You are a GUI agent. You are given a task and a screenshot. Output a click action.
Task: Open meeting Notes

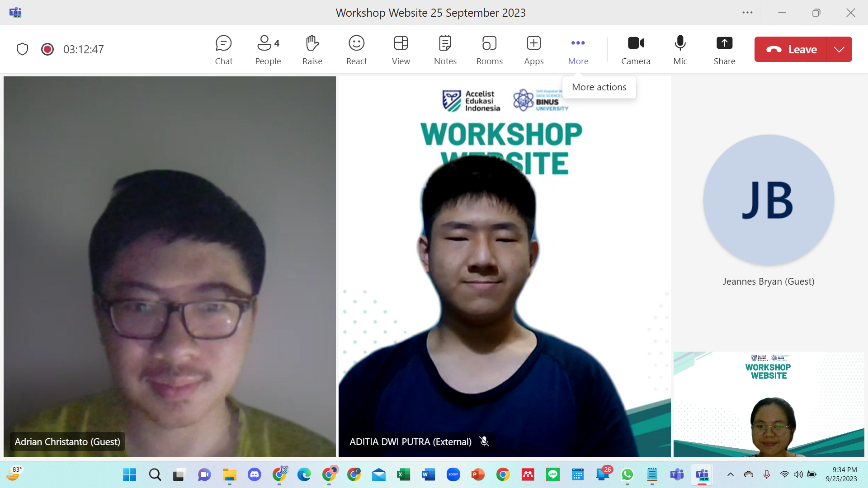[x=445, y=50]
